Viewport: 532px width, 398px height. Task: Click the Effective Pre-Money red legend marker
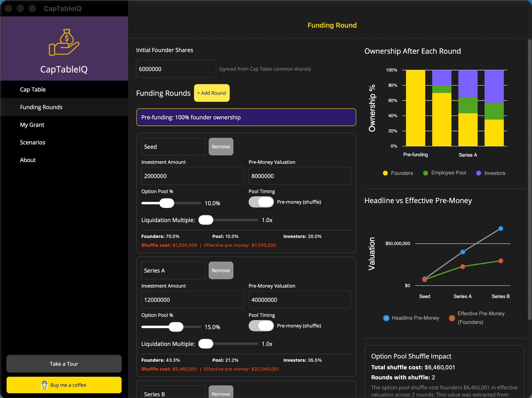452,318
